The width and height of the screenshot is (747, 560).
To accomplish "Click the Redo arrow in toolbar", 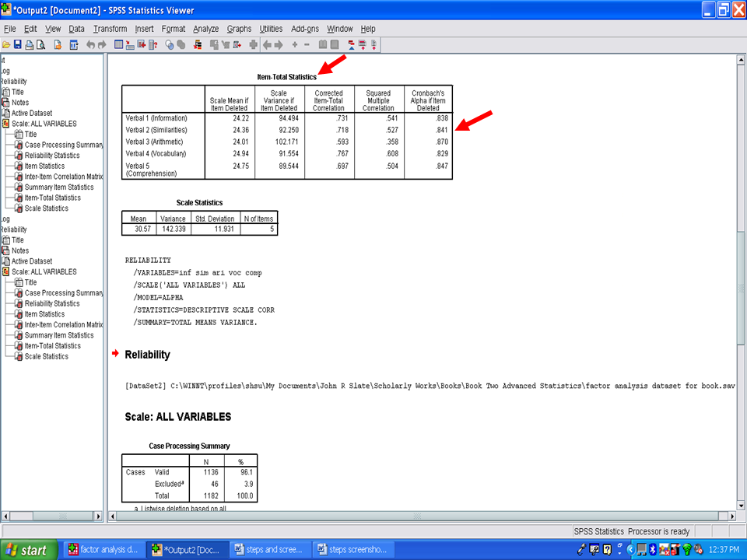I will point(102,45).
